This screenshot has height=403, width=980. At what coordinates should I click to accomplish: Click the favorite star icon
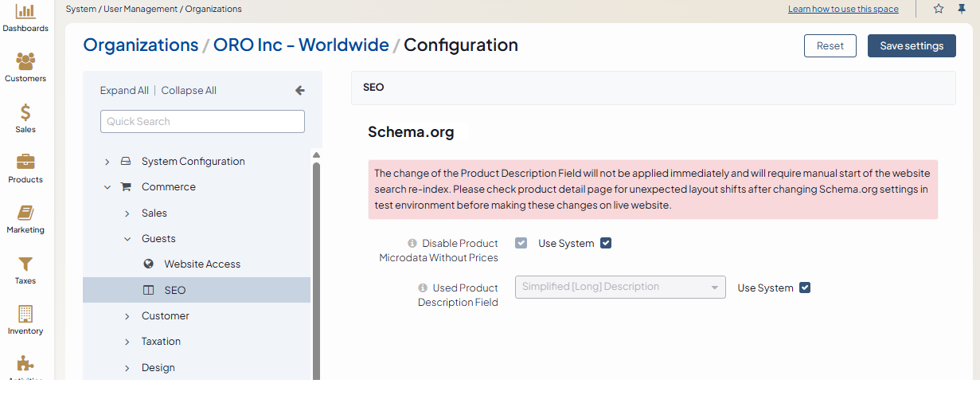point(939,9)
